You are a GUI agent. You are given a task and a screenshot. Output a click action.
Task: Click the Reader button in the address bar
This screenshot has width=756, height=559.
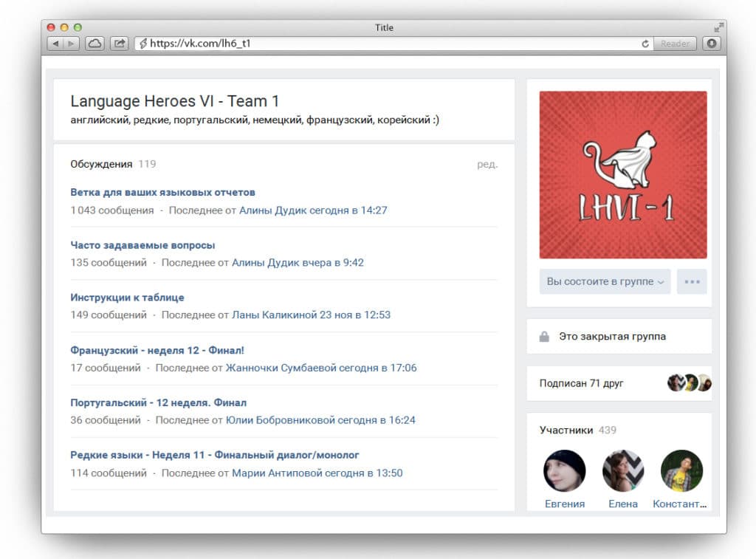point(675,44)
